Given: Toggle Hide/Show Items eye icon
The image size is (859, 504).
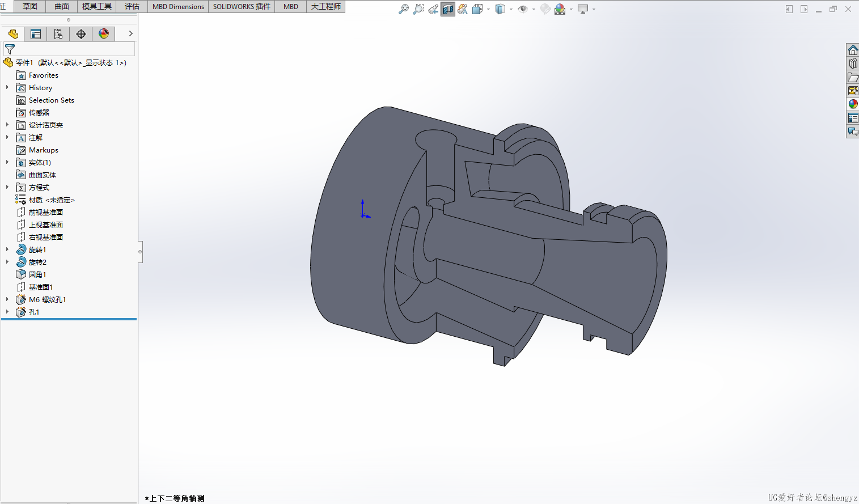Looking at the screenshot, I should tap(523, 9).
